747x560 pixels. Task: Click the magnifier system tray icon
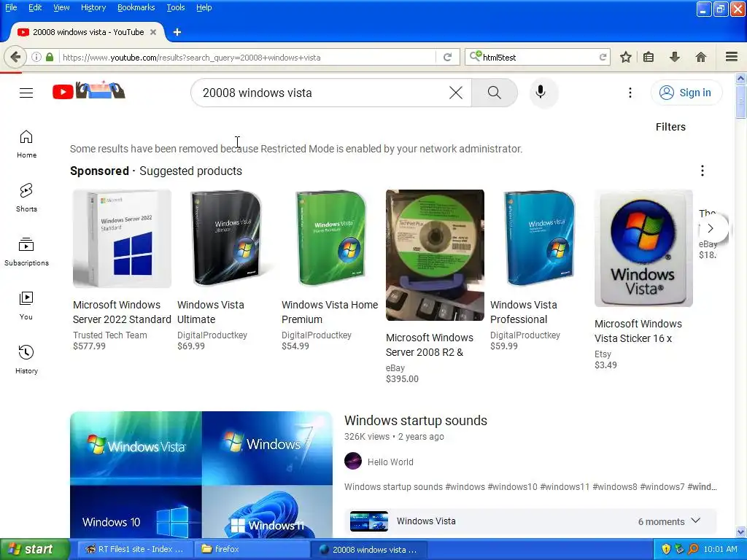tap(693, 549)
